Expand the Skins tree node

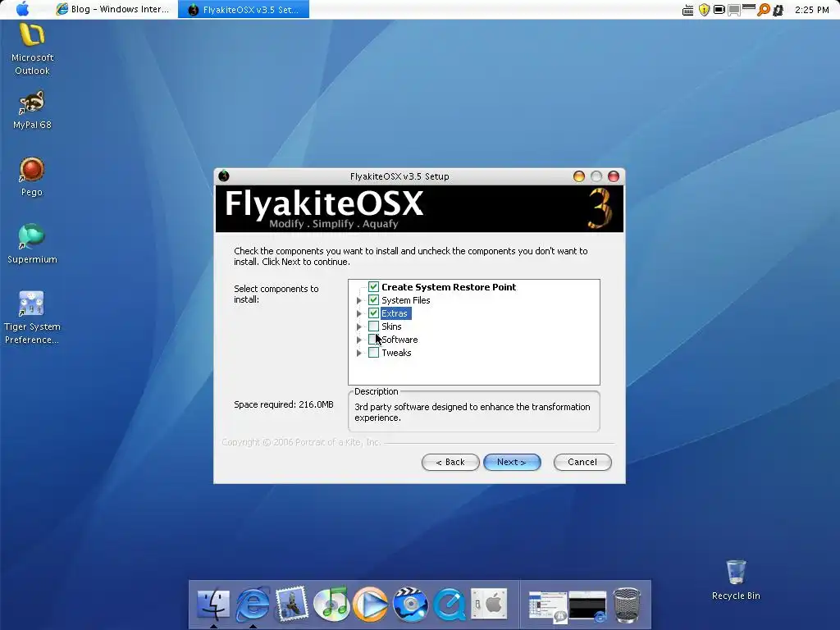tap(359, 326)
